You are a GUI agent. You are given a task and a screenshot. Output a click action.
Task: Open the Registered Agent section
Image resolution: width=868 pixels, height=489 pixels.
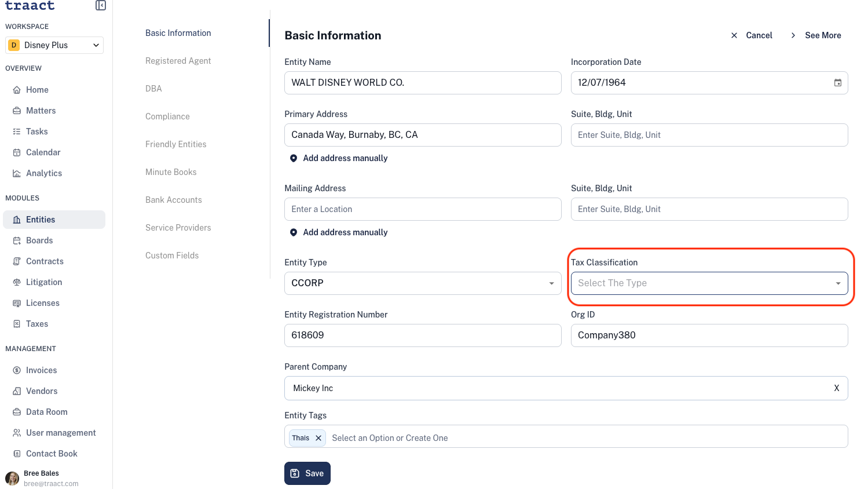[x=178, y=61]
